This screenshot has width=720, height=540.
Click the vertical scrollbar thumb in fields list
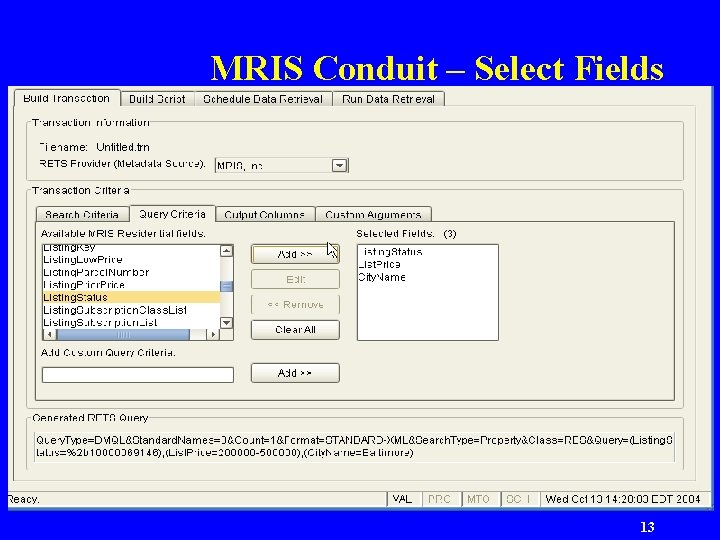[x=227, y=286]
